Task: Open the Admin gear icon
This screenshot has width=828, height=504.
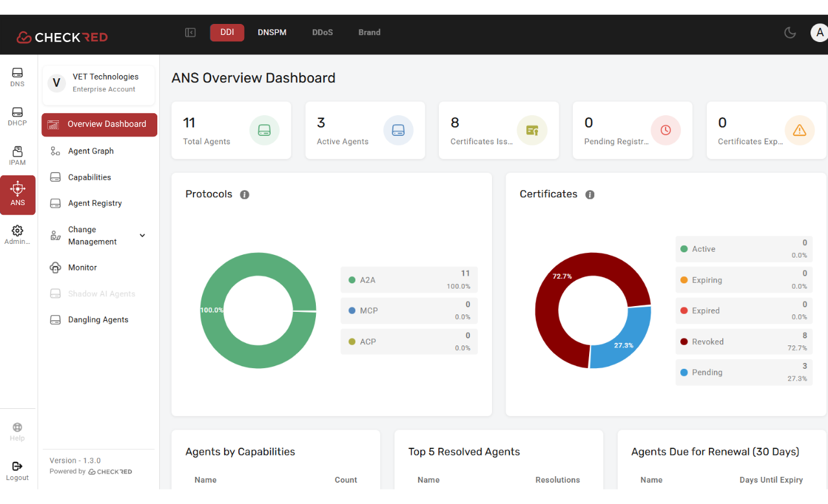Action: [17, 235]
